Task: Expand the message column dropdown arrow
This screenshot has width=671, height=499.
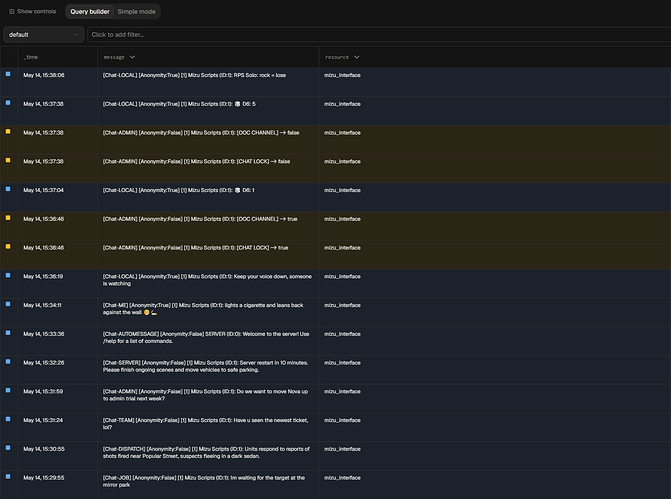Action: point(132,57)
